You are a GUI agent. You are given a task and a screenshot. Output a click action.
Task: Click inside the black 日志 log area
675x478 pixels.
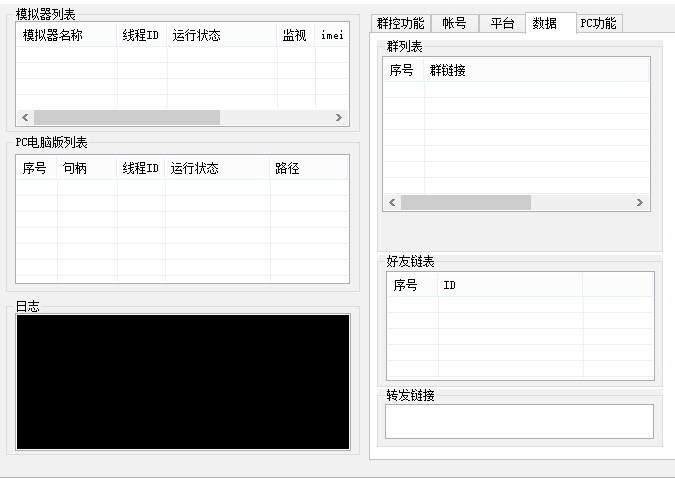[x=183, y=382]
